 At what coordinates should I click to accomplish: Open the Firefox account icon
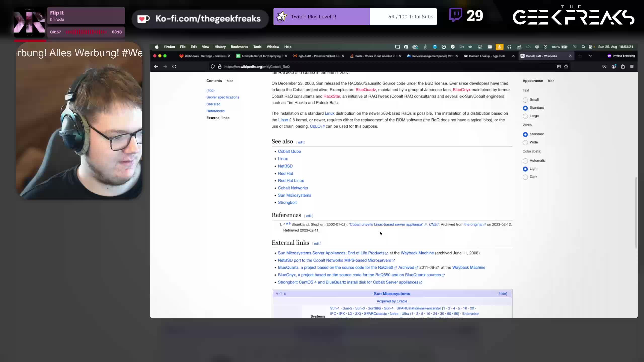(x=614, y=67)
